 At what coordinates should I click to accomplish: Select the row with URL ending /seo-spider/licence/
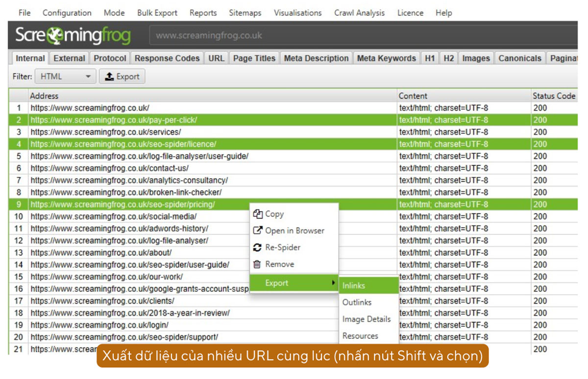pyautogui.click(x=293, y=144)
